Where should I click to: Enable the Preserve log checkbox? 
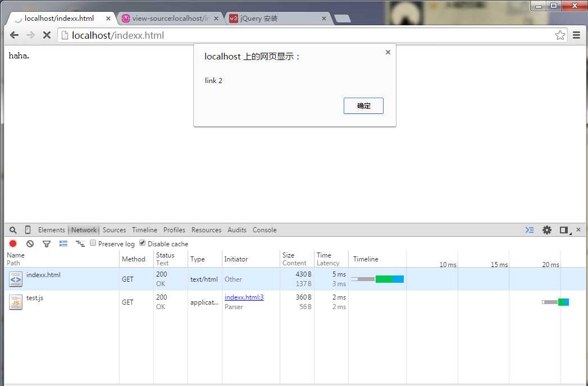tap(93, 243)
